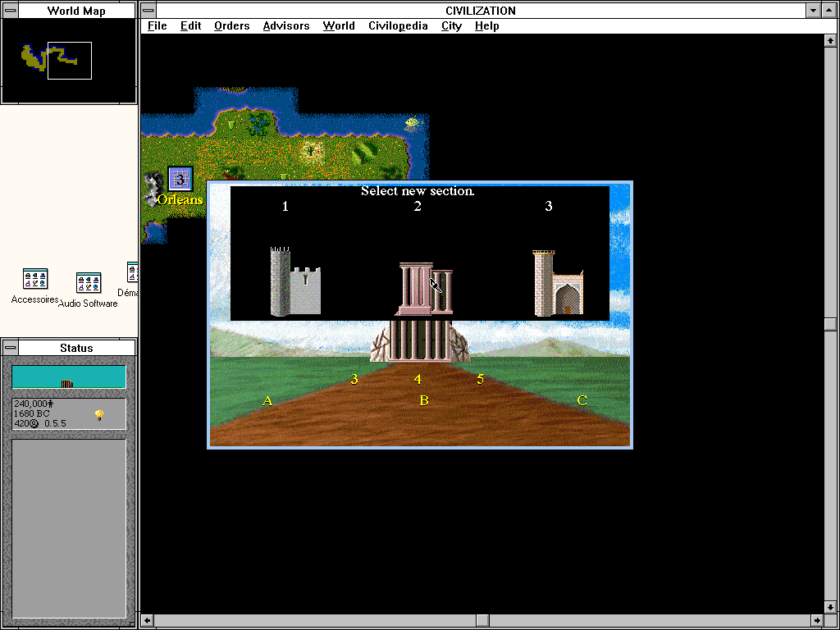This screenshot has width=840, height=630.
Task: Select yellow slot number 5 on path
Action: 481,379
